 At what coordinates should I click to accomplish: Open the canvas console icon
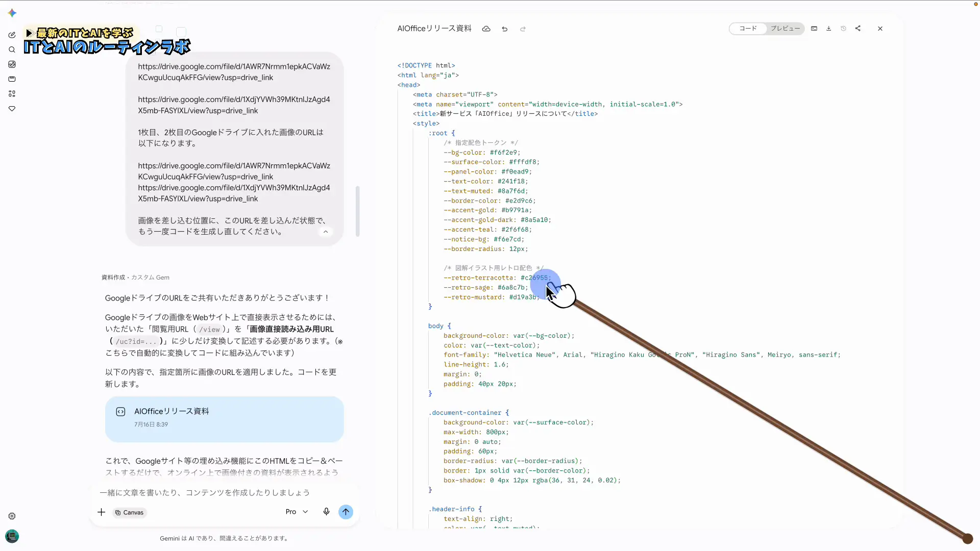tap(814, 29)
